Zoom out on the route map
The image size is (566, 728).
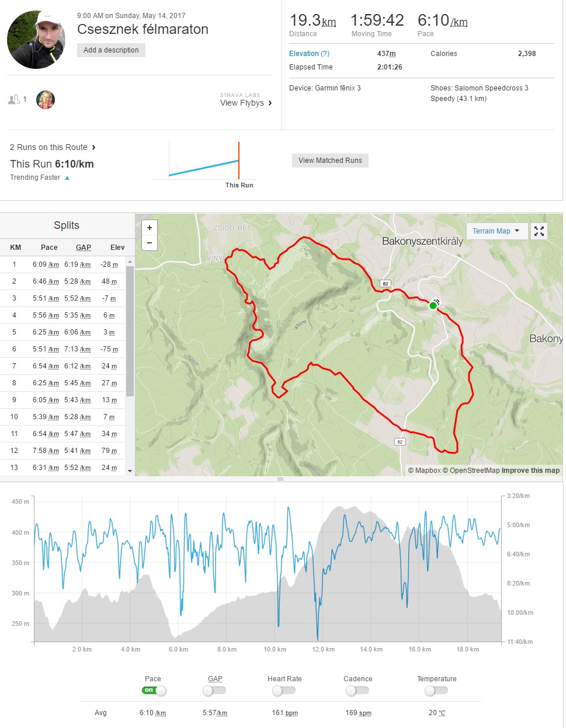150,243
